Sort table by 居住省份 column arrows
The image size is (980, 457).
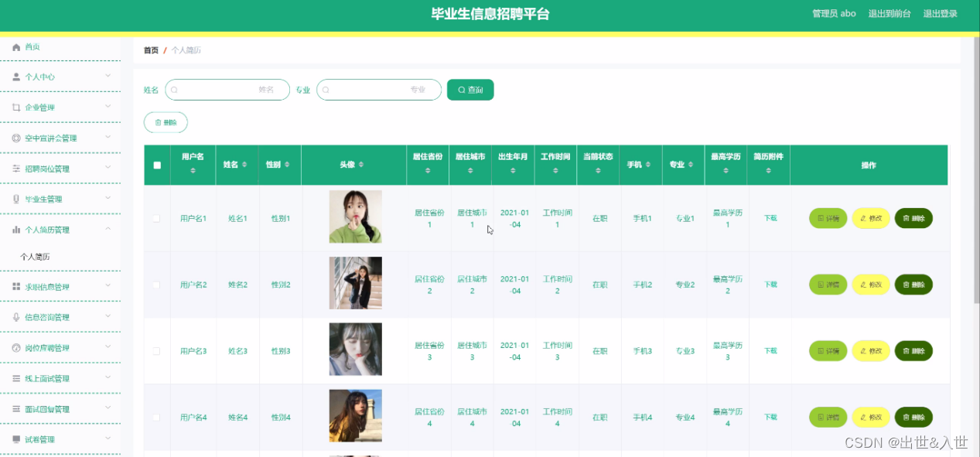[x=427, y=170]
